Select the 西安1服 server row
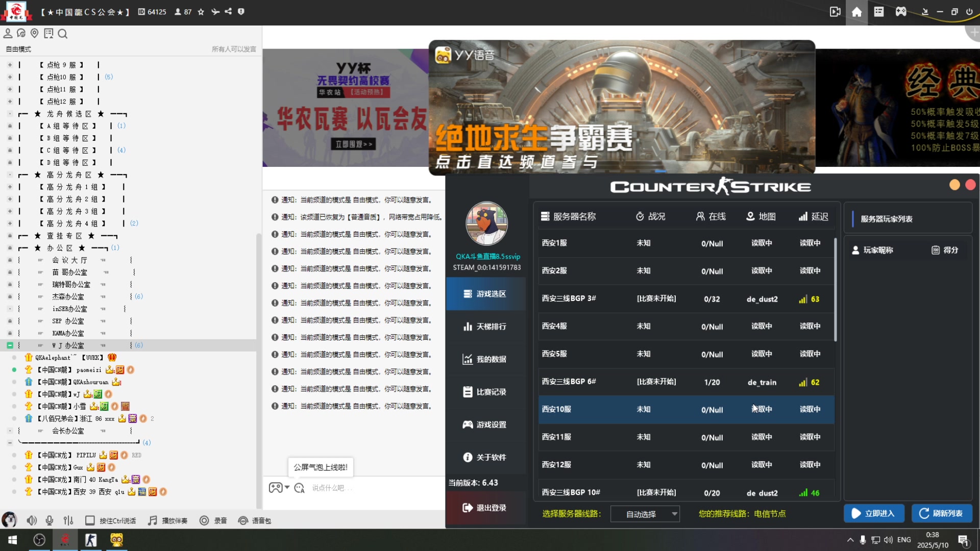The image size is (980, 551). tap(686, 243)
